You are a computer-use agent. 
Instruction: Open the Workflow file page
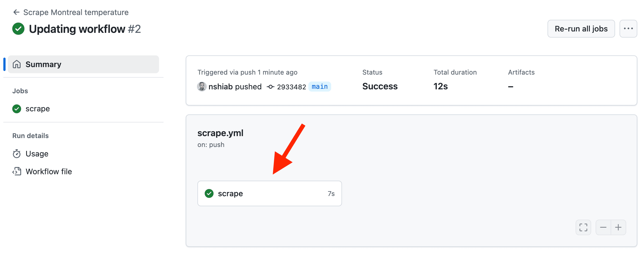point(49,171)
